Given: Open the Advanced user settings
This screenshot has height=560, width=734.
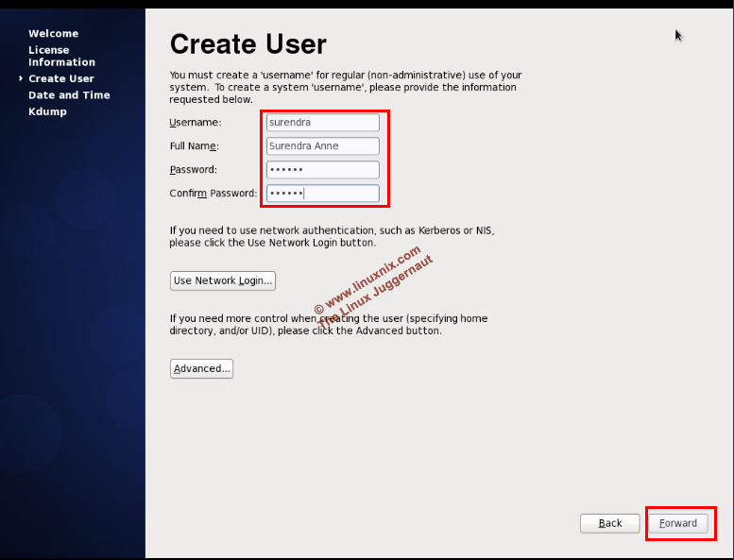Looking at the screenshot, I should pos(201,368).
